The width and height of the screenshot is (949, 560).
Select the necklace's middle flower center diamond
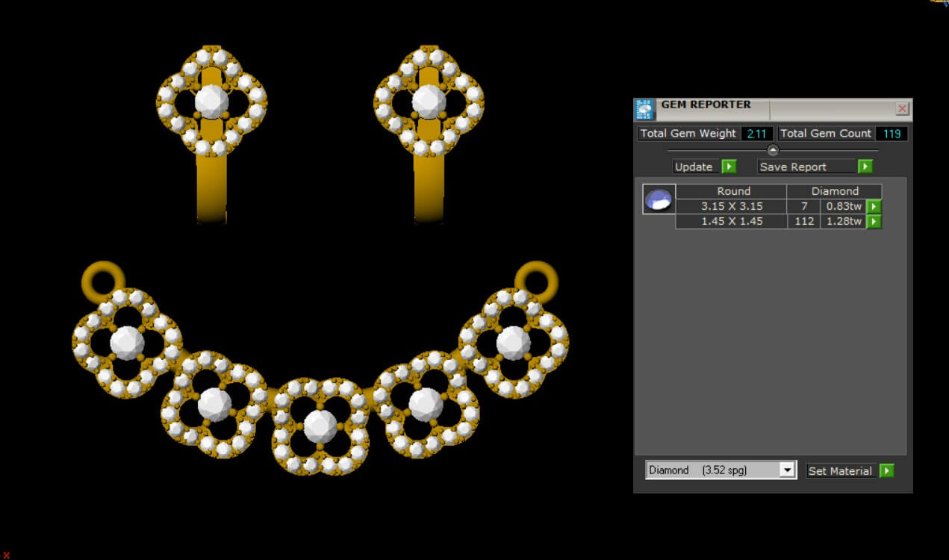320,426
